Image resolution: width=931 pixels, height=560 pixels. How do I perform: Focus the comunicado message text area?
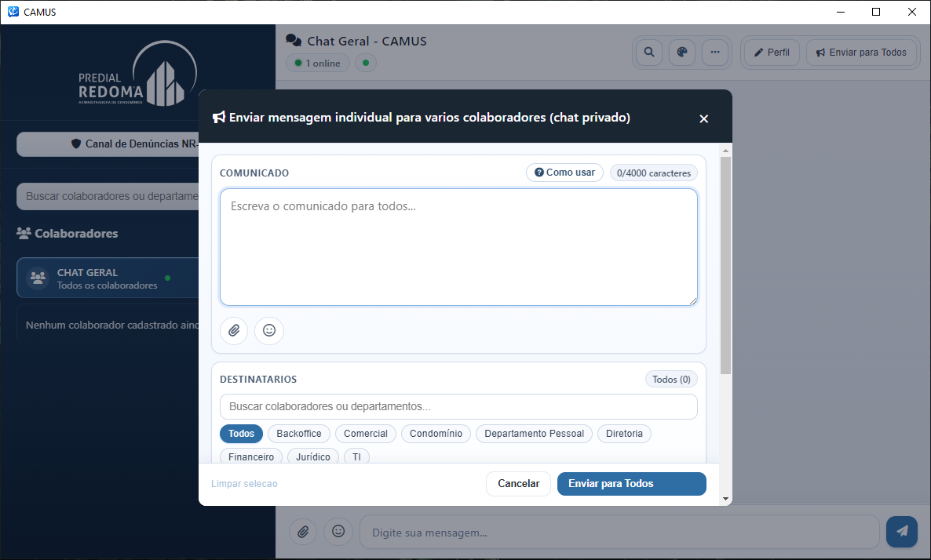point(458,247)
